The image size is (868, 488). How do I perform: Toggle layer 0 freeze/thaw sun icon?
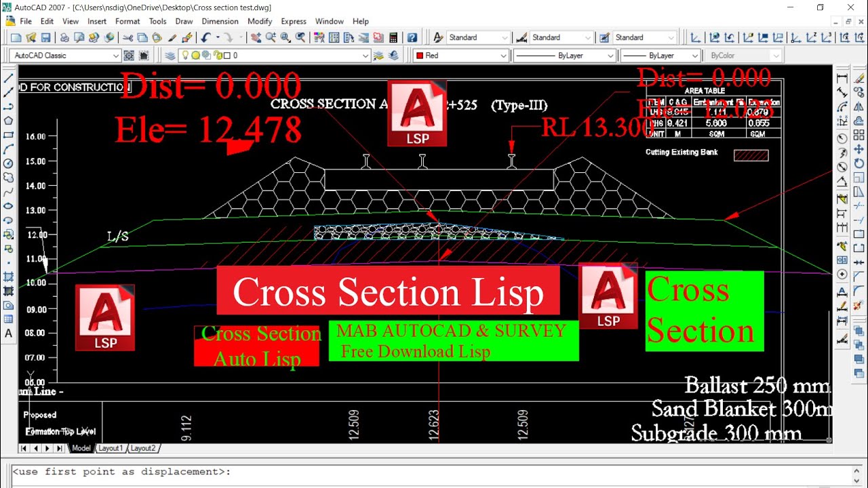coord(196,56)
